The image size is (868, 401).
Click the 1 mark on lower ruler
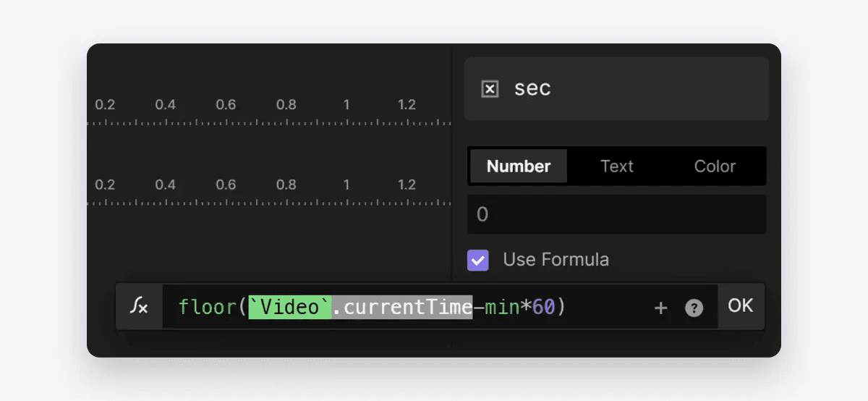pyautogui.click(x=346, y=185)
